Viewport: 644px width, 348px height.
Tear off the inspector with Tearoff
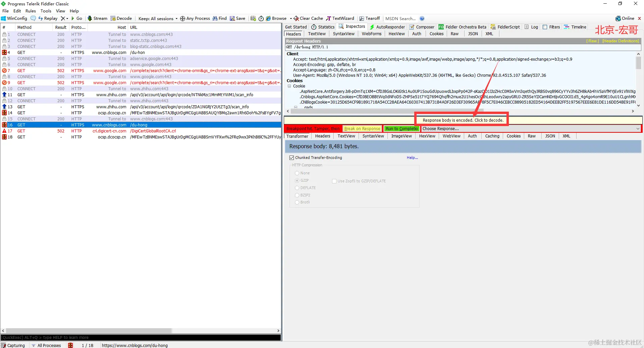click(370, 18)
